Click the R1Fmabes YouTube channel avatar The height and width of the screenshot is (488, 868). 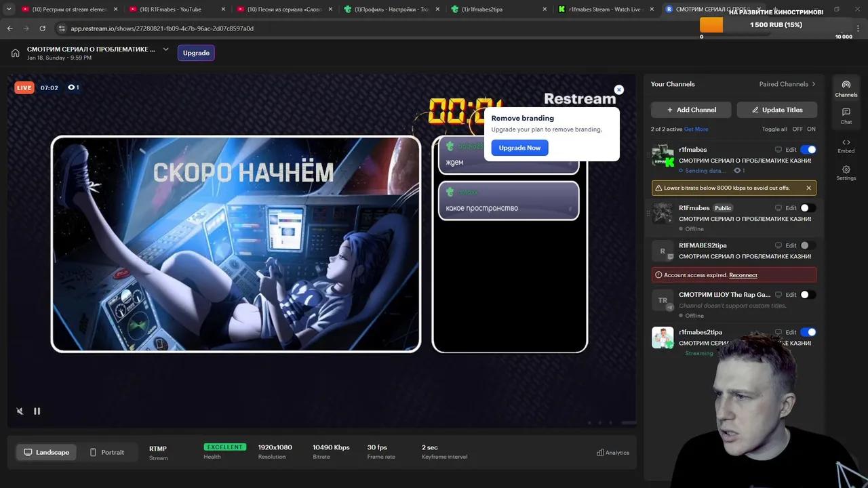663,213
